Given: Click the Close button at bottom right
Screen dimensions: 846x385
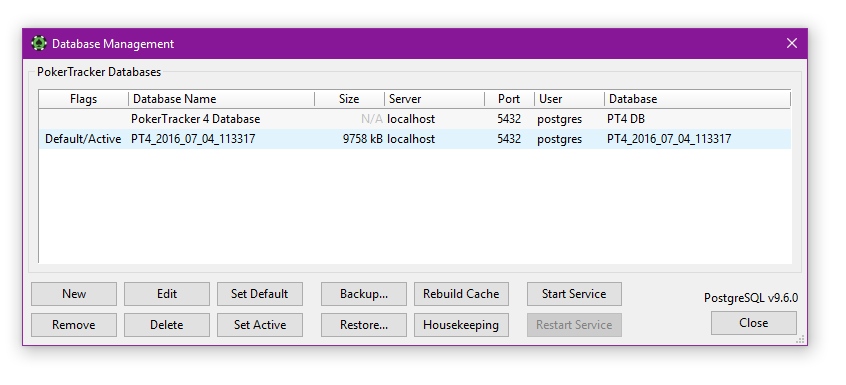Looking at the screenshot, I should pyautogui.click(x=754, y=323).
